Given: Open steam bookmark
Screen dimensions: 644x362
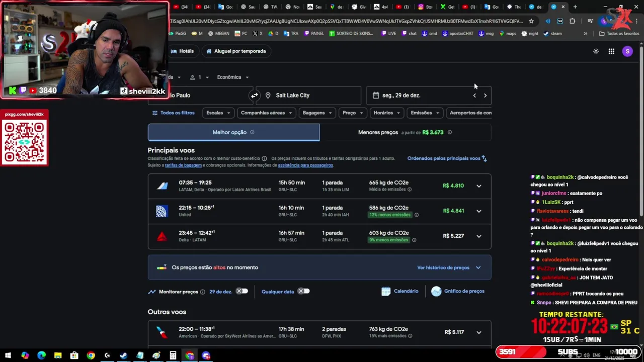Looking at the screenshot, I should coord(552,34).
